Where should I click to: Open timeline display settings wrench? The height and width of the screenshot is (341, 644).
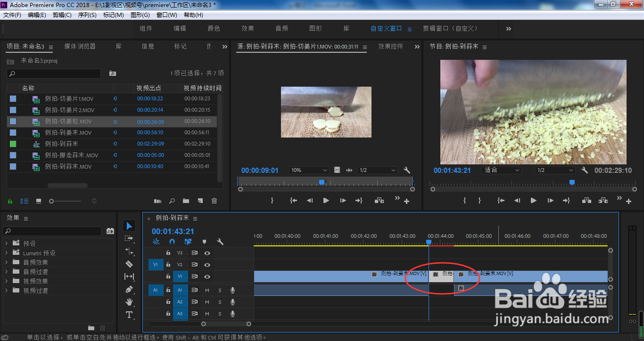pos(220,242)
